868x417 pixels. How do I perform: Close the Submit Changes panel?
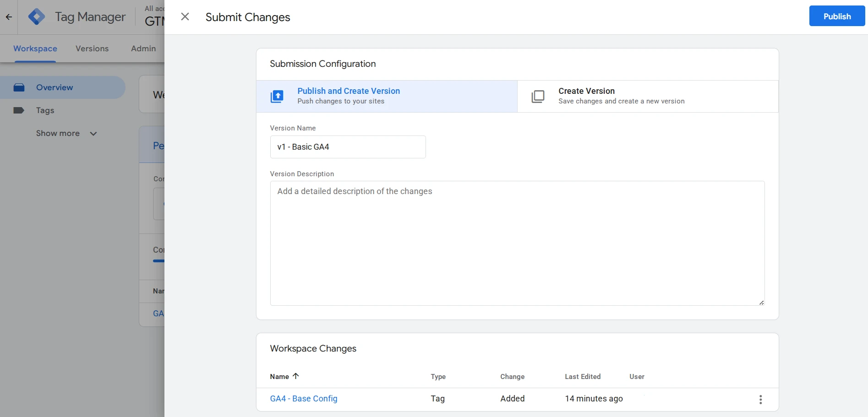point(185,17)
